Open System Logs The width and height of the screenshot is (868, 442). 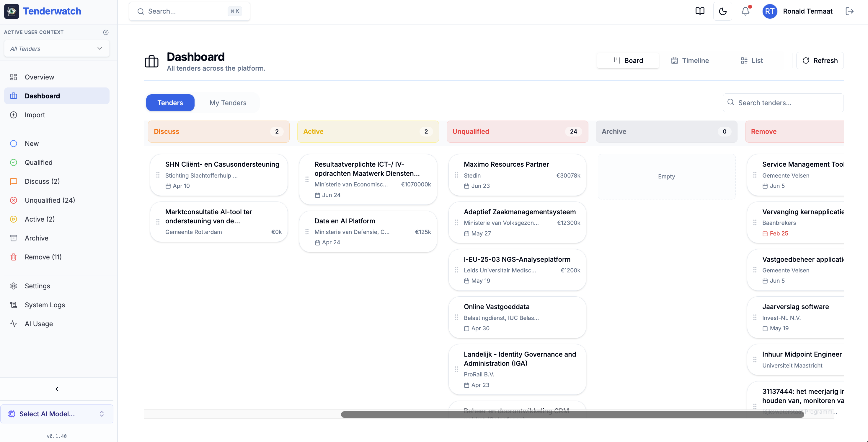tap(57, 304)
